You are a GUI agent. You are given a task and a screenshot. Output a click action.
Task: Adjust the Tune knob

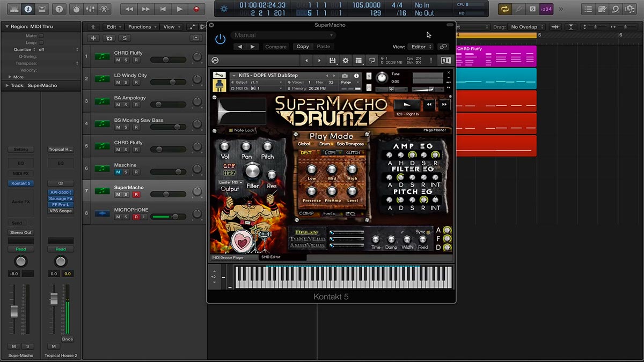(x=382, y=78)
